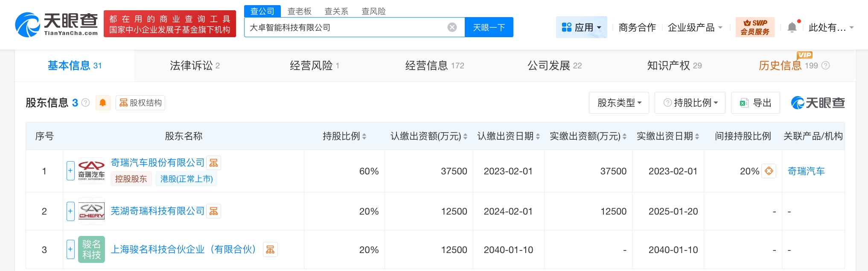The width and height of the screenshot is (868, 271).
Task: Click the notification bell in header
Action: pos(792,27)
